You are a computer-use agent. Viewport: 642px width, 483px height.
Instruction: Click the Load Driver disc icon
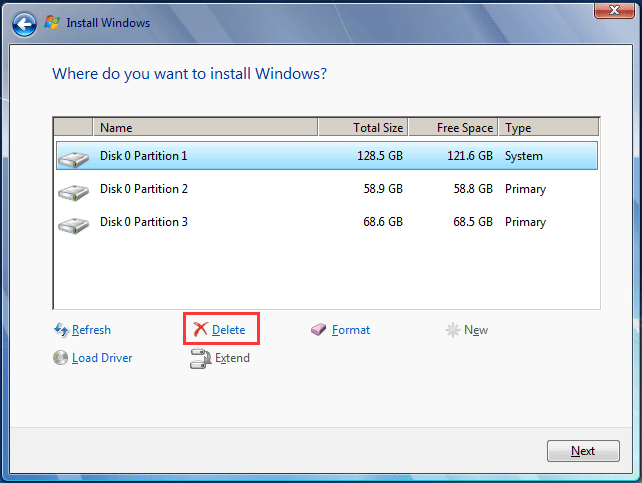pos(60,358)
